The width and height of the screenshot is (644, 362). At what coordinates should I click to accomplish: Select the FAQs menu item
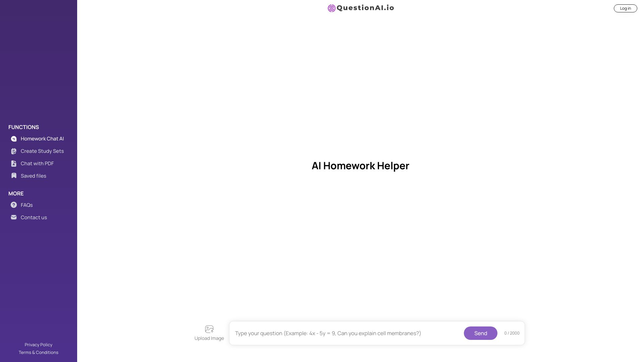(26, 205)
